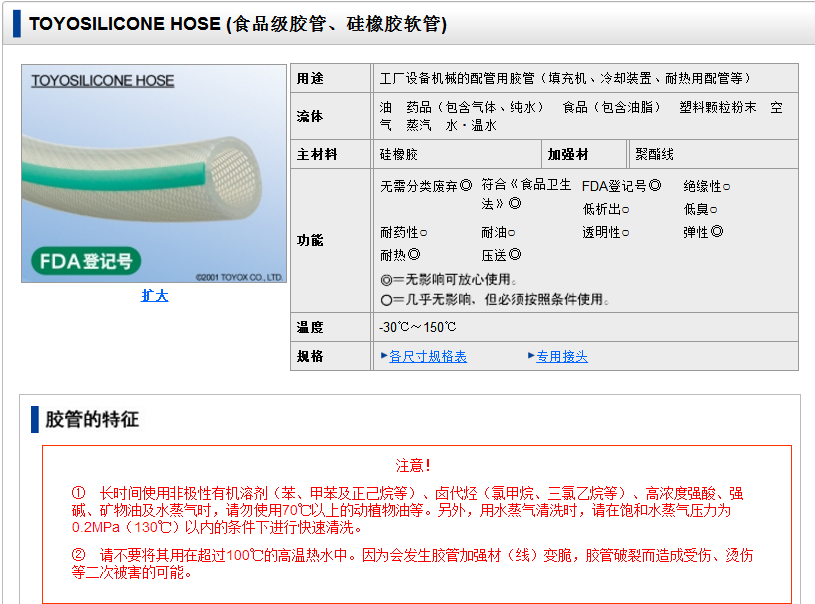Image resolution: width=815 pixels, height=604 pixels.
Task: Click the 扩大 enlarge link
Action: [x=154, y=296]
